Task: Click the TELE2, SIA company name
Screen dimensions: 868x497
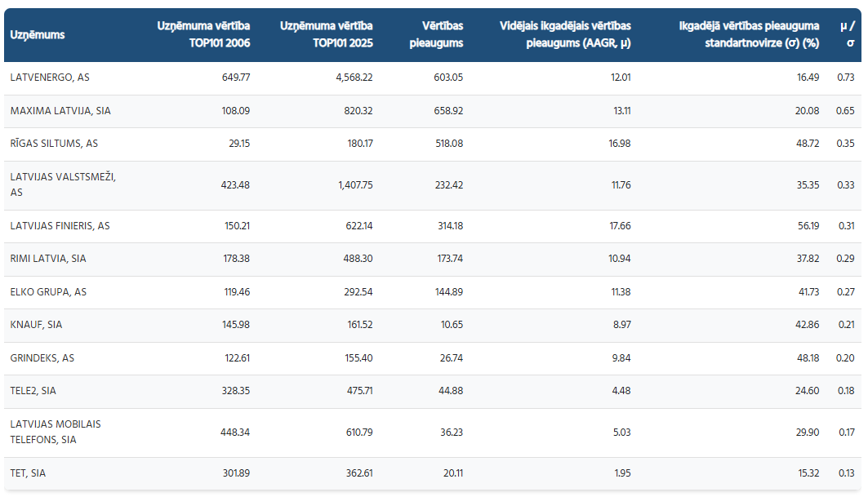Action: 33,392
